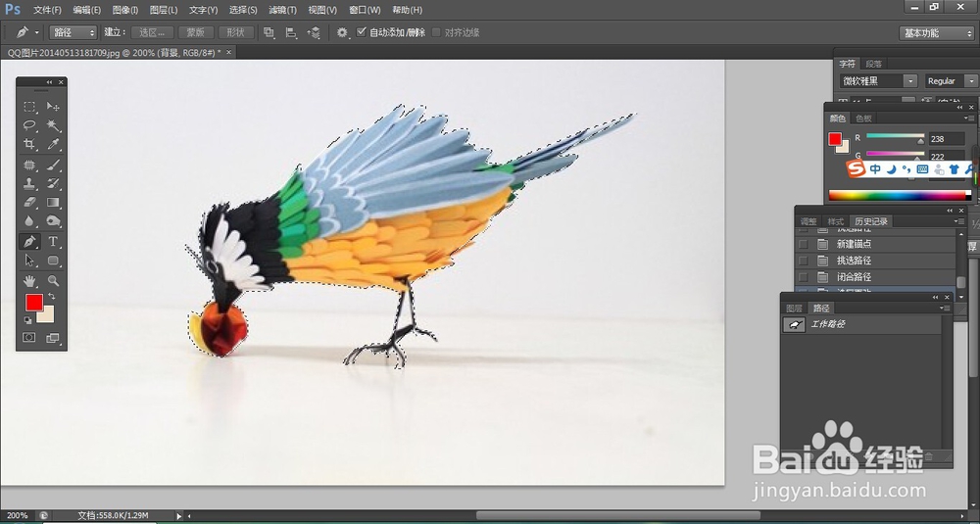Screen dimensions: 980x524
Task: Select the Magic Wand tool
Action: pos(53,125)
